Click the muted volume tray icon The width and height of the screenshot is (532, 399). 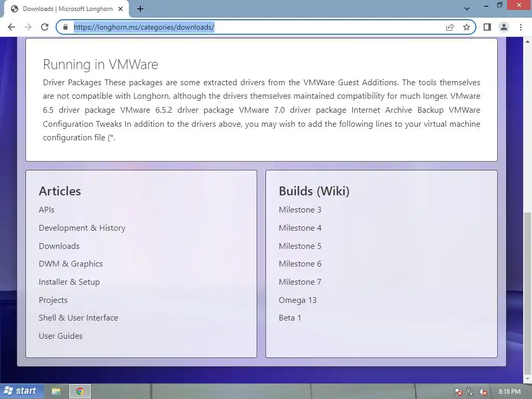pyautogui.click(x=483, y=392)
